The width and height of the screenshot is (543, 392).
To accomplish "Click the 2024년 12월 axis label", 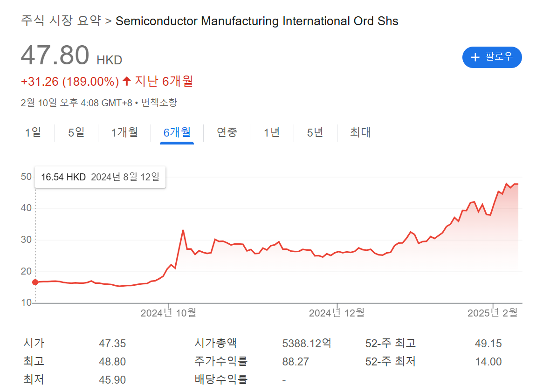I will 337,313.
